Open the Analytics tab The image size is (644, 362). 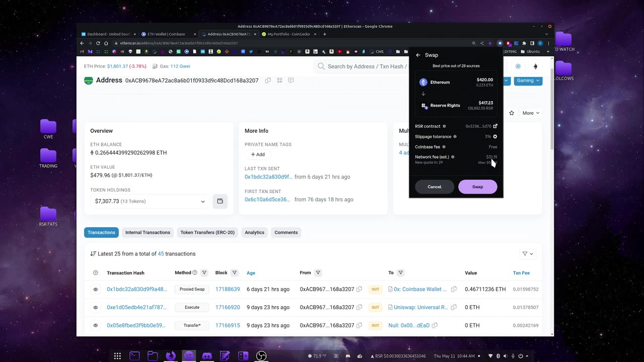point(254,232)
